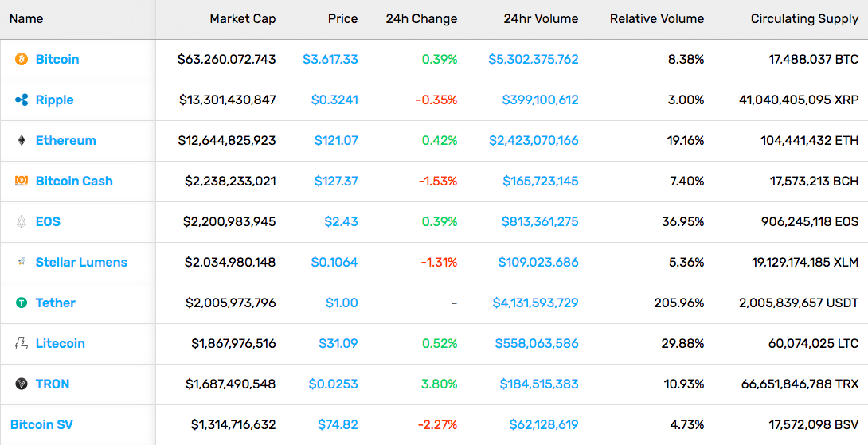Open the Stellar Lumens name link
Screen dimensions: 868x445
[x=81, y=262]
